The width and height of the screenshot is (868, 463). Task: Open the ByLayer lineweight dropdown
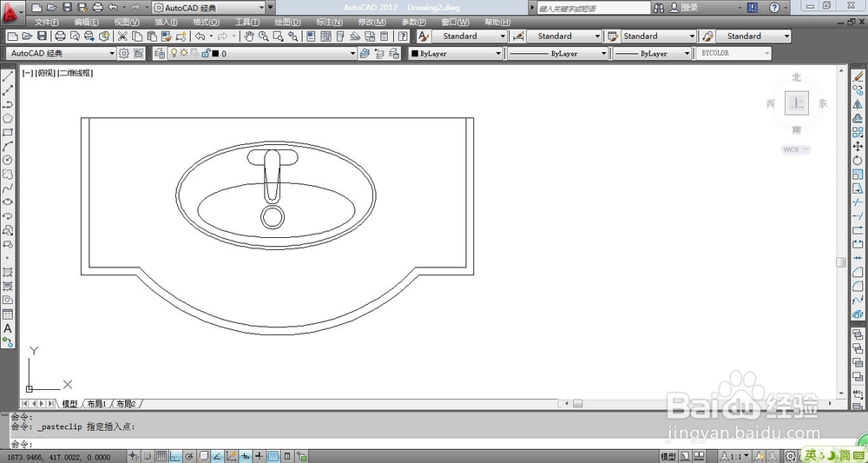(652, 53)
